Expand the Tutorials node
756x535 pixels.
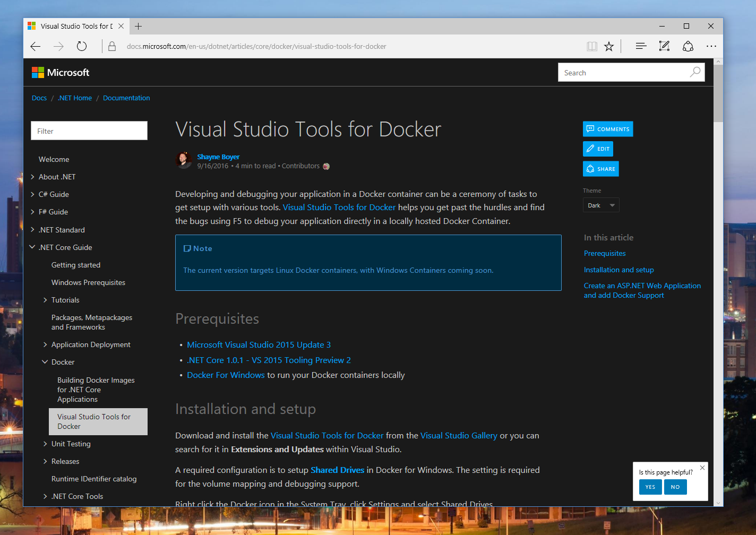pos(45,300)
